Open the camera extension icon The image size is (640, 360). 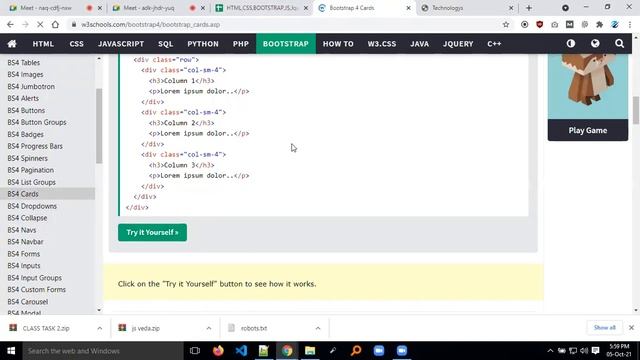pos(555,24)
